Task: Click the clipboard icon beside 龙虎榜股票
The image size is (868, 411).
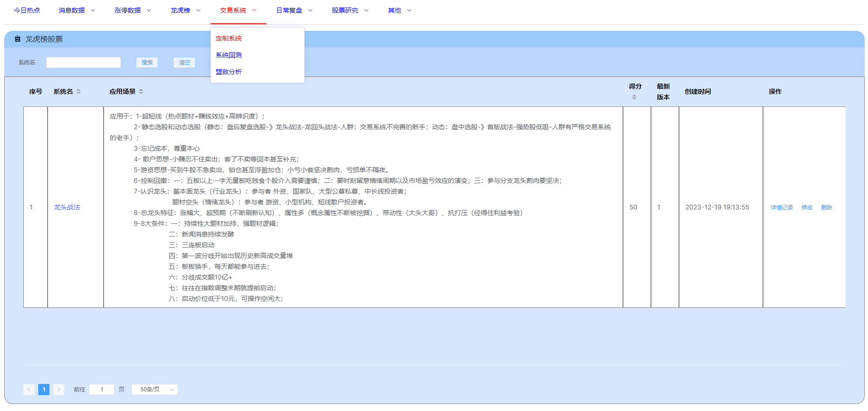Action: (x=17, y=39)
